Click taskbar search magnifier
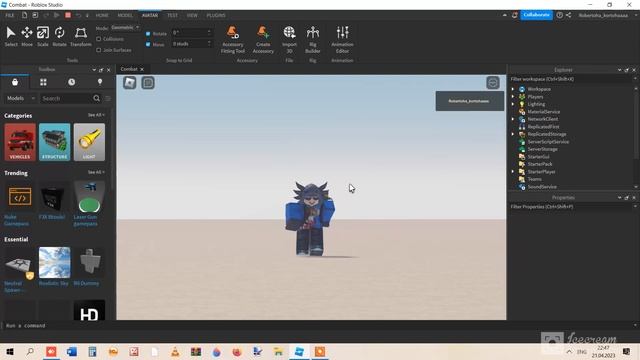This screenshot has width=640, height=360. 30,351
